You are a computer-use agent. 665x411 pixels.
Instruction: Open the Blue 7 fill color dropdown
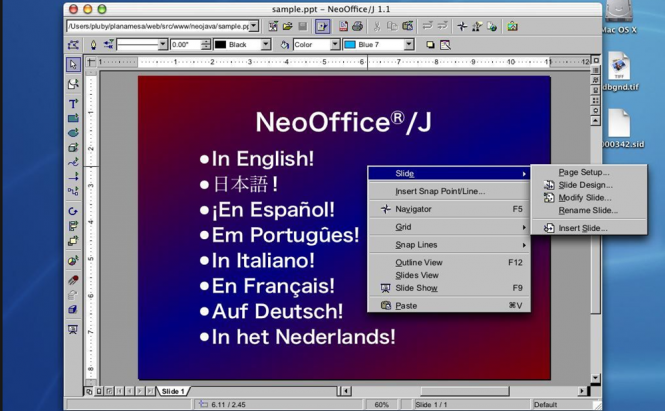409,45
